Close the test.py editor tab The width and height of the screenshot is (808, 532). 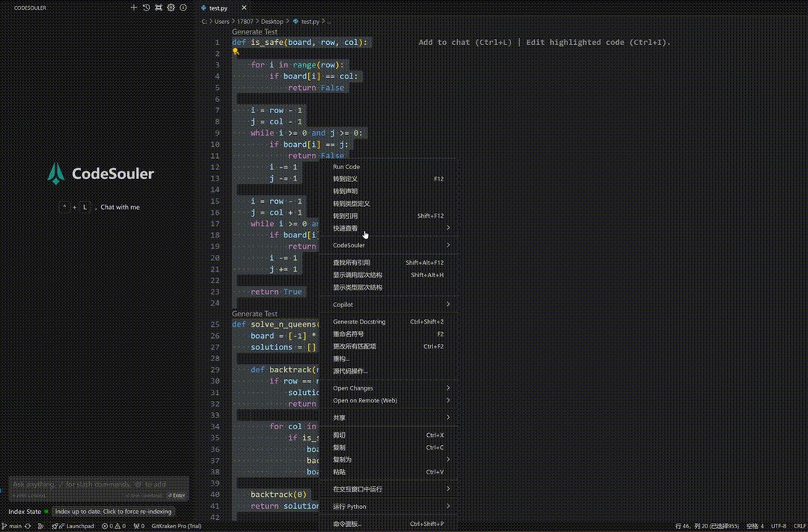point(244,7)
